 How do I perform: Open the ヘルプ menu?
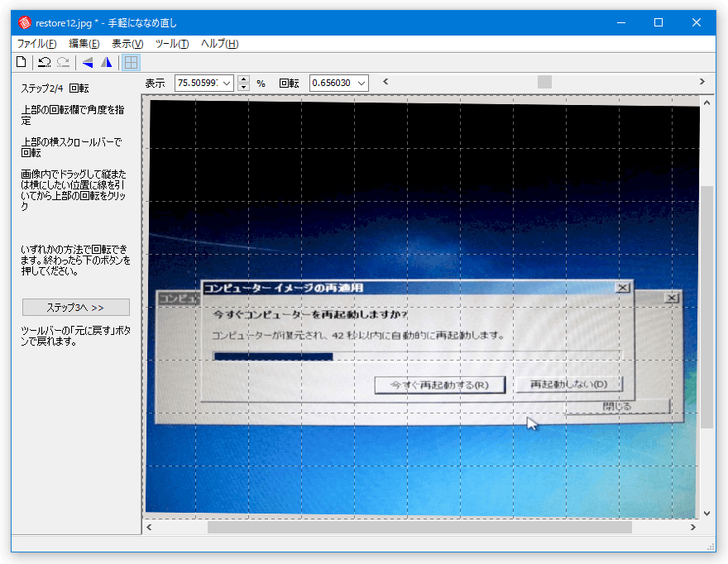tap(219, 44)
